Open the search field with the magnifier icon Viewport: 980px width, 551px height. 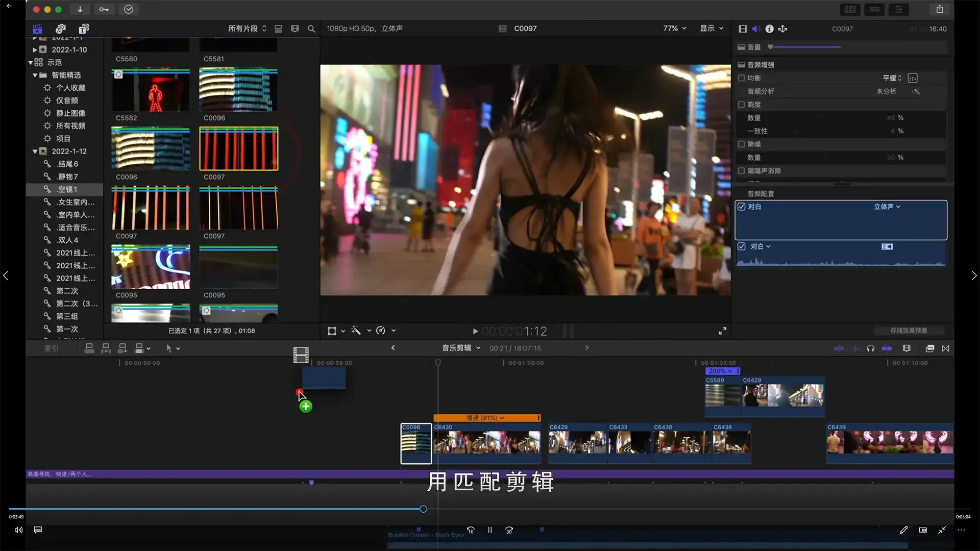(x=311, y=29)
